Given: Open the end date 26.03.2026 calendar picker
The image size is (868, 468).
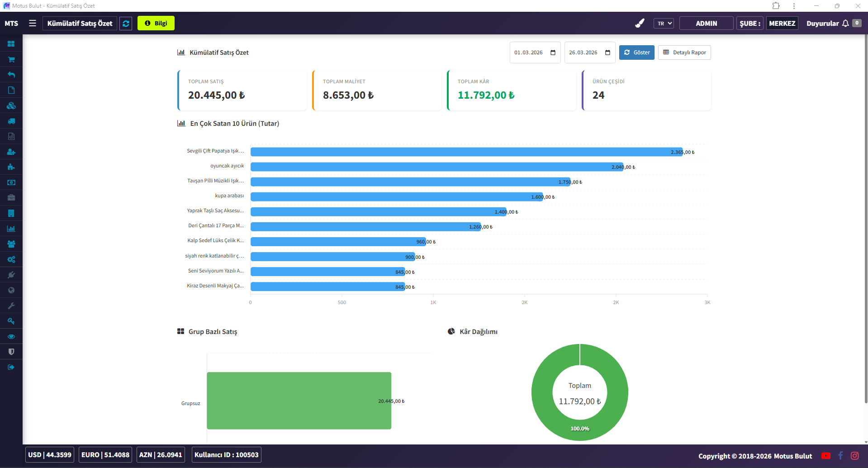Looking at the screenshot, I should (607, 53).
